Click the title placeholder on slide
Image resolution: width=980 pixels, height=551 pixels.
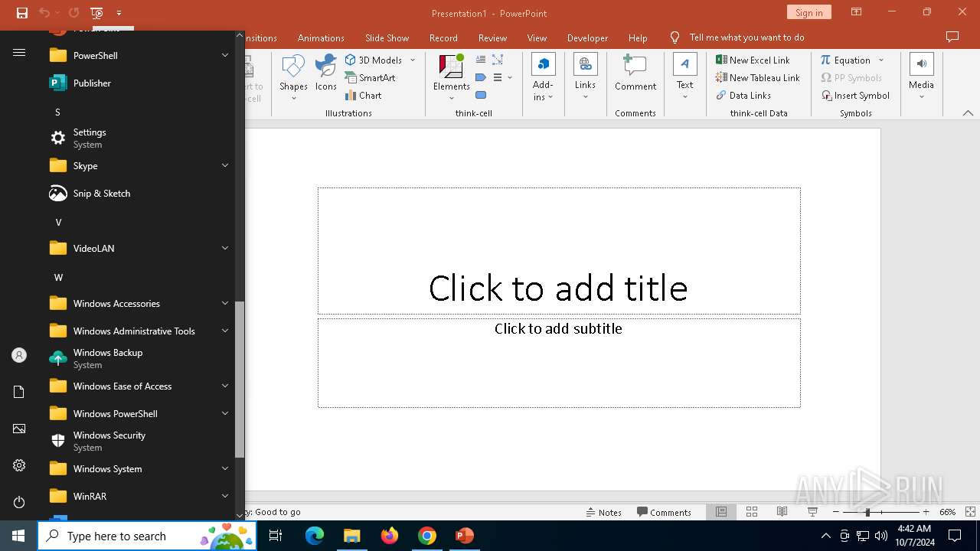coord(559,251)
